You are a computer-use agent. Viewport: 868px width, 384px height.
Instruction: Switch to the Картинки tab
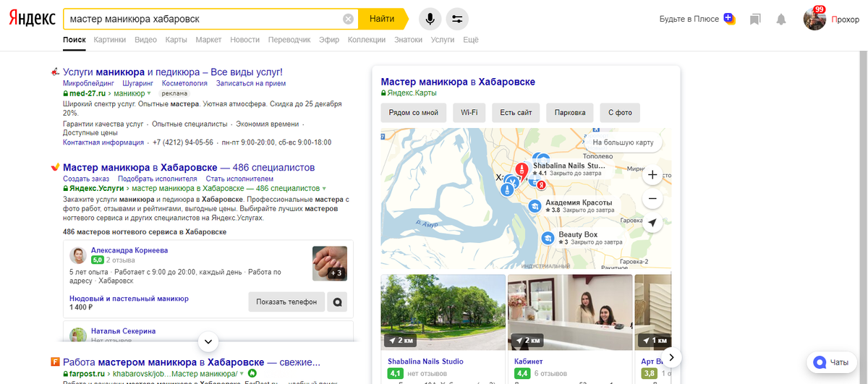point(109,40)
